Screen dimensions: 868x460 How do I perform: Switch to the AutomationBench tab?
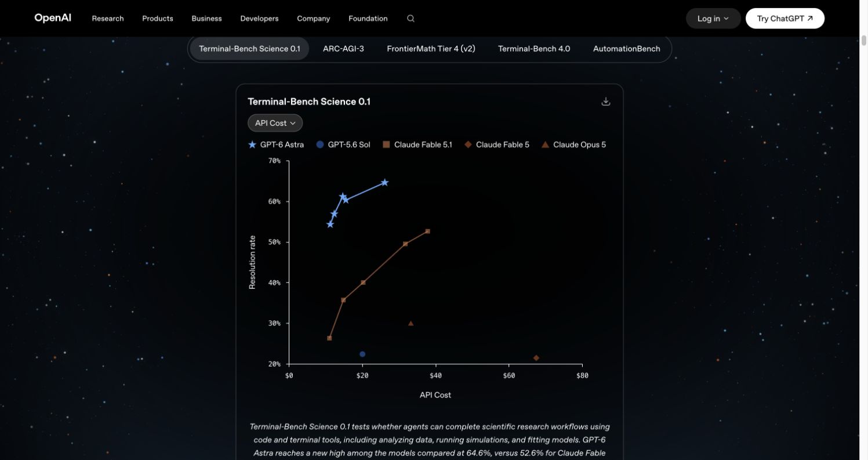pos(626,49)
